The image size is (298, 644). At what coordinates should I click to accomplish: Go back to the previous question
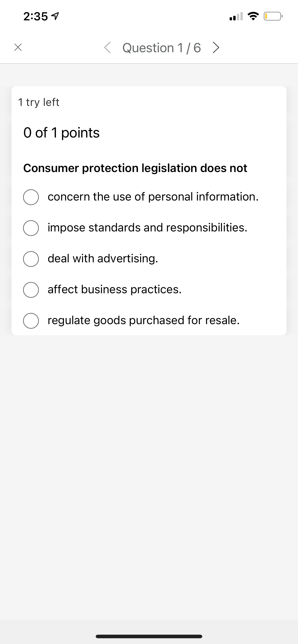108,47
